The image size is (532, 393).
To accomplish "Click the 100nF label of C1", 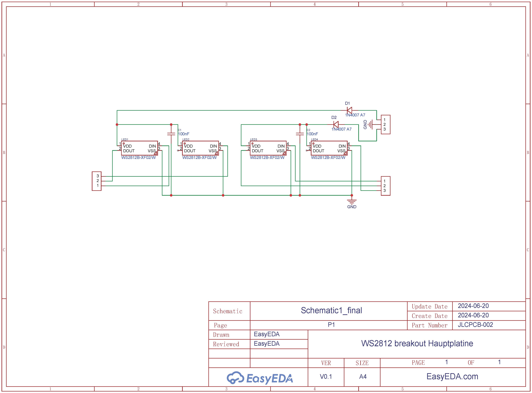I will (184, 134).
